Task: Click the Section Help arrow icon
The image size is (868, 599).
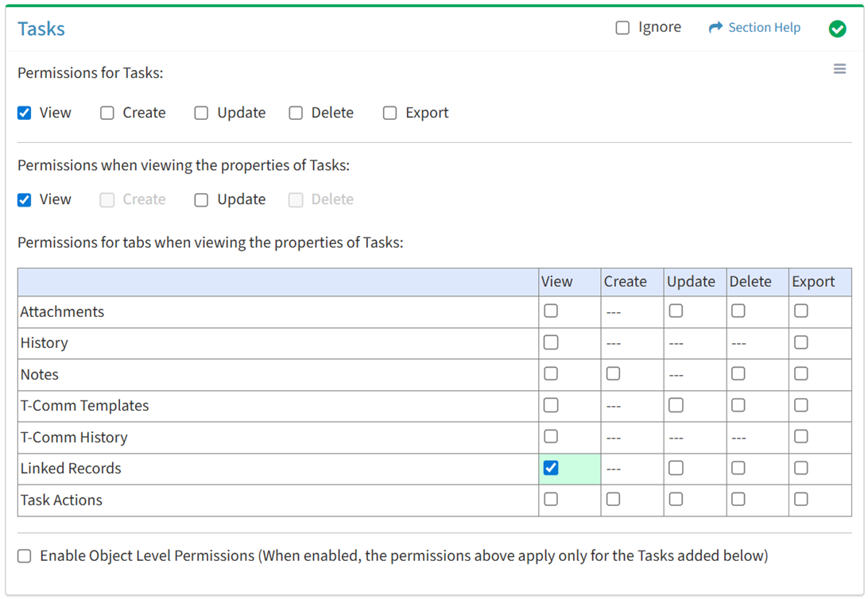Action: click(x=715, y=28)
